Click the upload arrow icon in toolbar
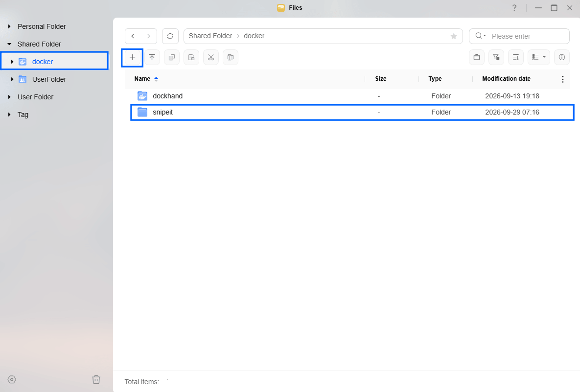580x392 pixels. coord(152,57)
